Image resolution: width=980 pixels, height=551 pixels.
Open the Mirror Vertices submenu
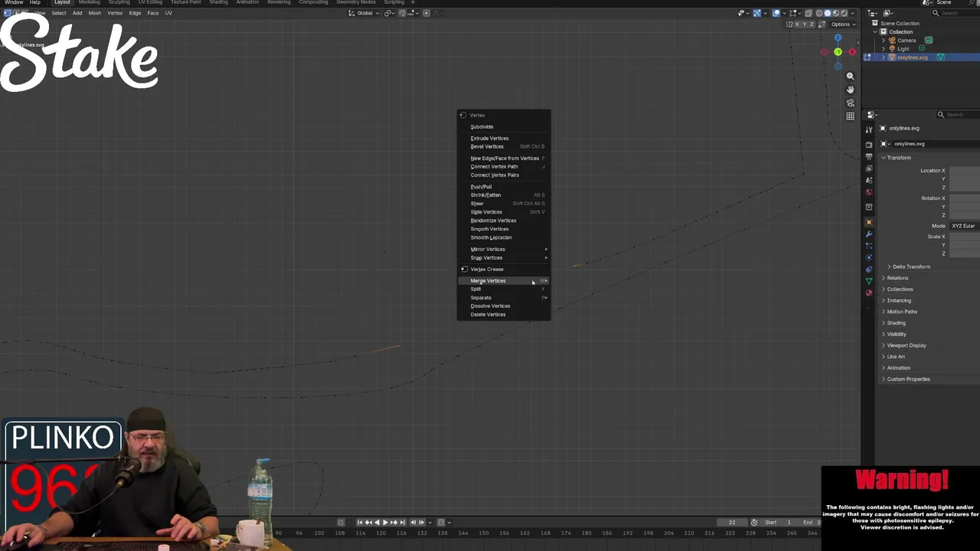tap(503, 249)
